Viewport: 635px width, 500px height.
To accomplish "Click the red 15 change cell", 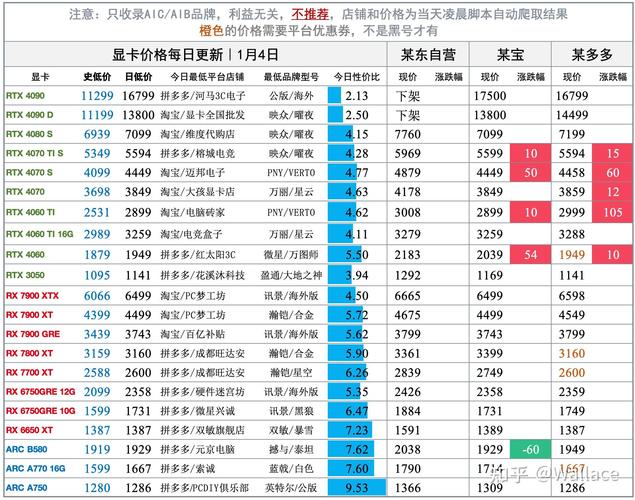I will [612, 153].
